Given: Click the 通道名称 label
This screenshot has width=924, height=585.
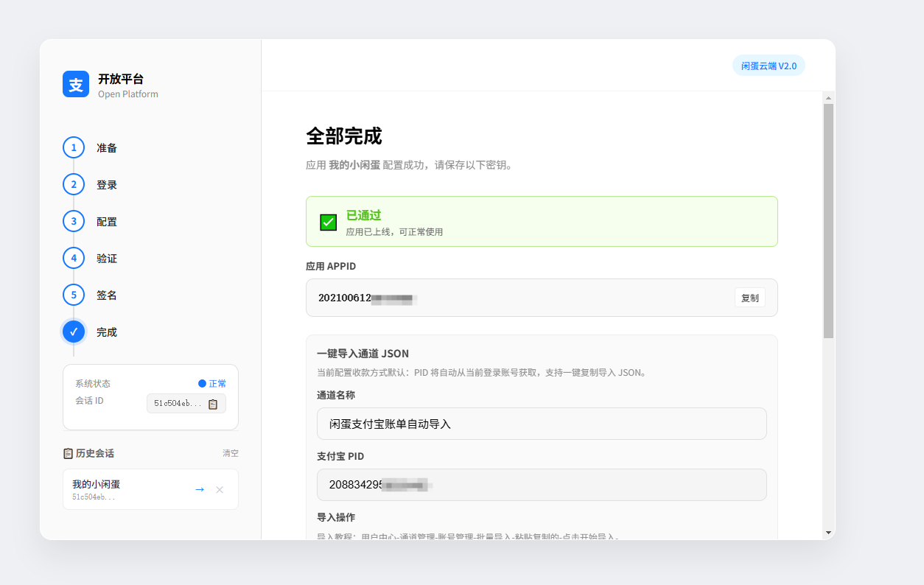Looking at the screenshot, I should tap(336, 395).
